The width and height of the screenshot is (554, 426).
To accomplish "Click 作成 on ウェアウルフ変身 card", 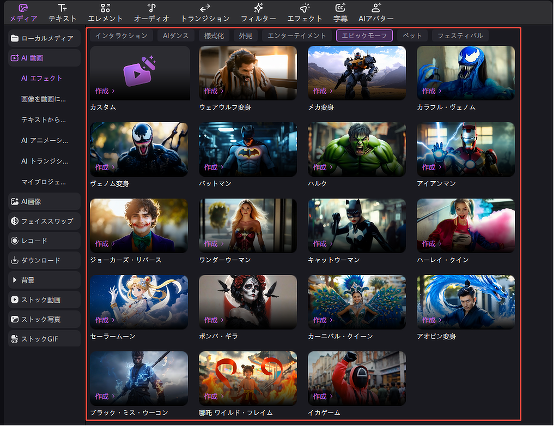I will click(x=213, y=91).
